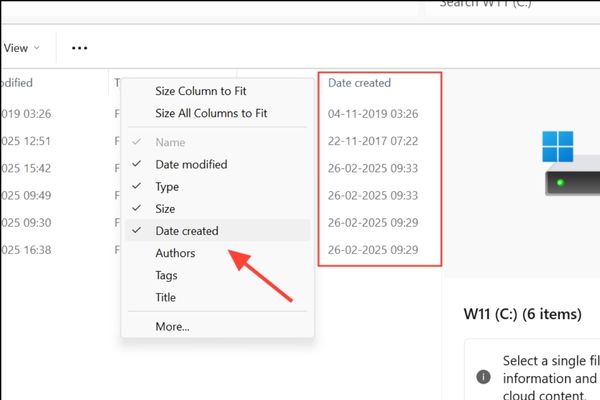Screen dimensions: 600x400
Task: Select the item created 22-11-2017 07:22
Action: click(373, 141)
